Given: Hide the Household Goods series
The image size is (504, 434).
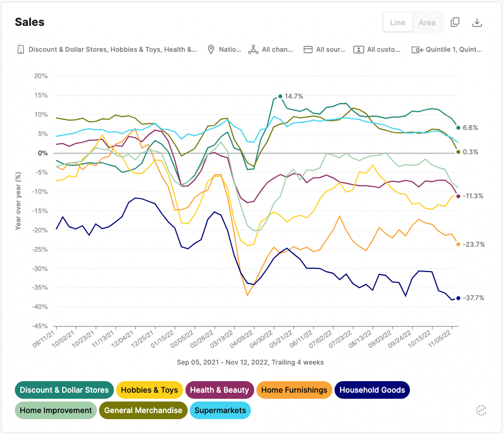Looking at the screenshot, I should (372, 390).
